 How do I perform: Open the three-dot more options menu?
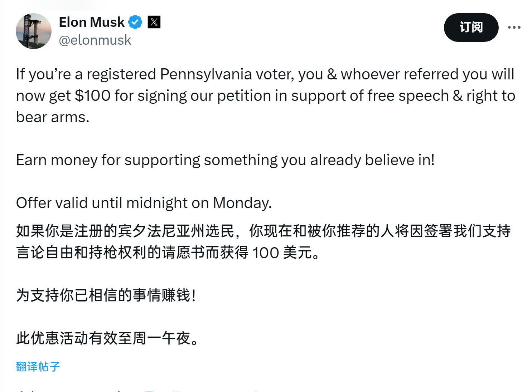(514, 28)
